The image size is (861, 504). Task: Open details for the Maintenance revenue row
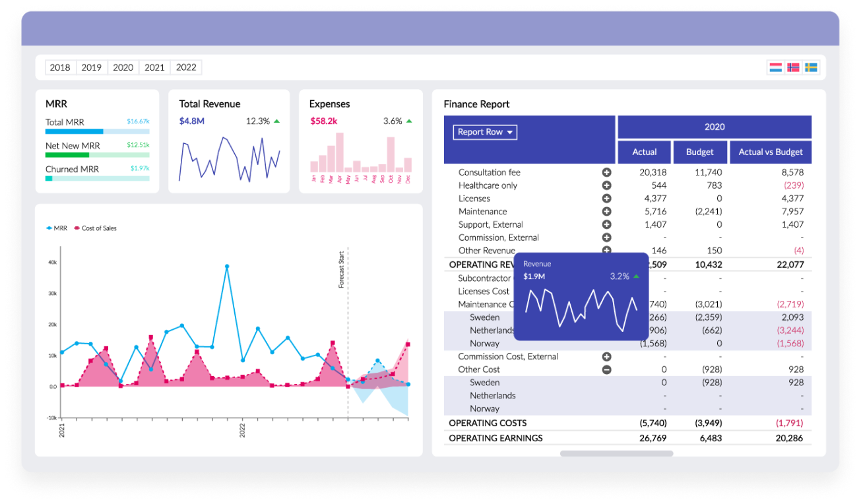coord(606,211)
